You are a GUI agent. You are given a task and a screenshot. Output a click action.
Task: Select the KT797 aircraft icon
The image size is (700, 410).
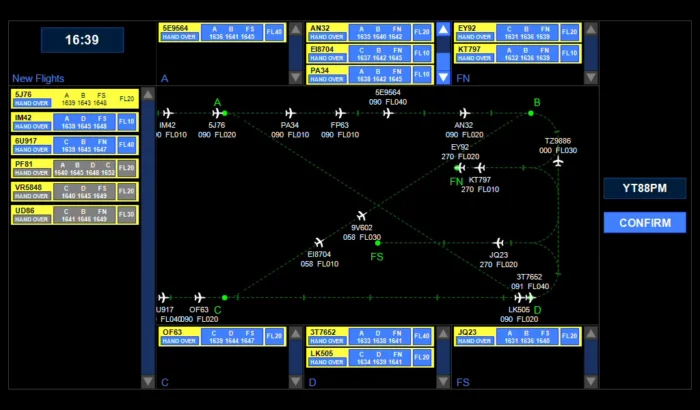(480, 168)
